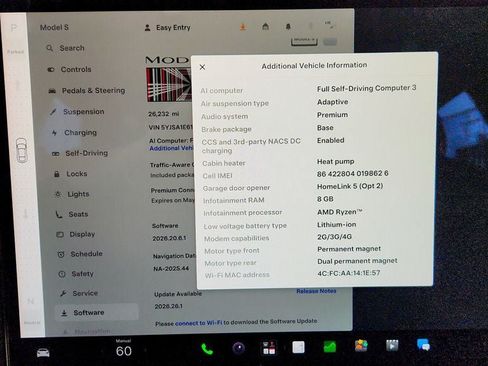This screenshot has width=488, height=366.
Task: Click the Heat pump cabin heater value
Action: click(335, 162)
